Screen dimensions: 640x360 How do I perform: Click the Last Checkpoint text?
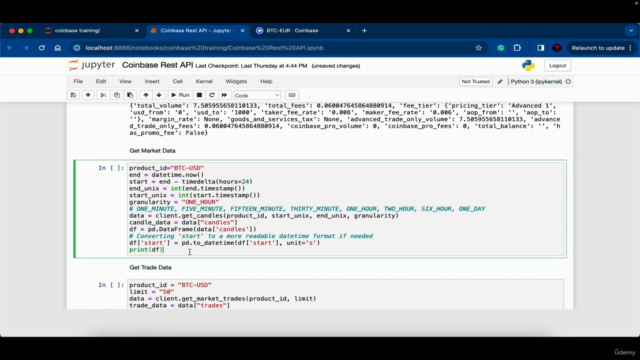pyautogui.click(x=251, y=66)
